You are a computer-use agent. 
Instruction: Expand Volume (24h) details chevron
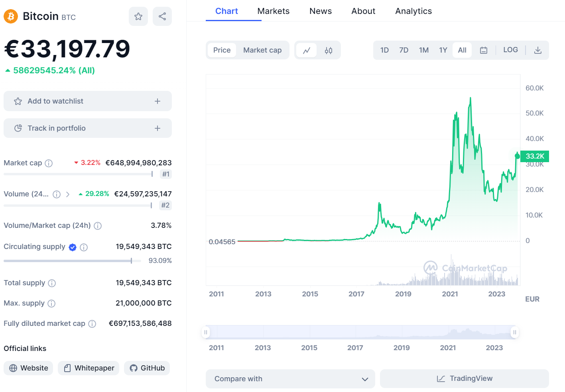tap(68, 194)
